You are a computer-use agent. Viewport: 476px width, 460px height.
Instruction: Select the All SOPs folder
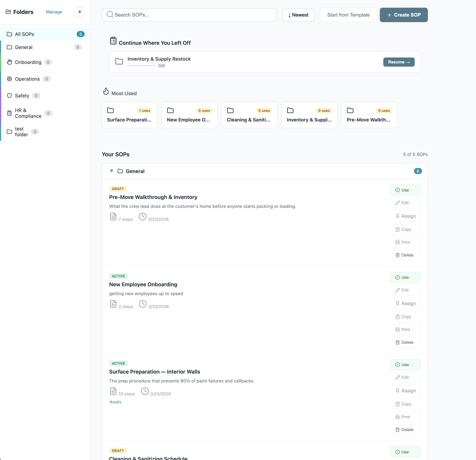pyautogui.click(x=24, y=34)
